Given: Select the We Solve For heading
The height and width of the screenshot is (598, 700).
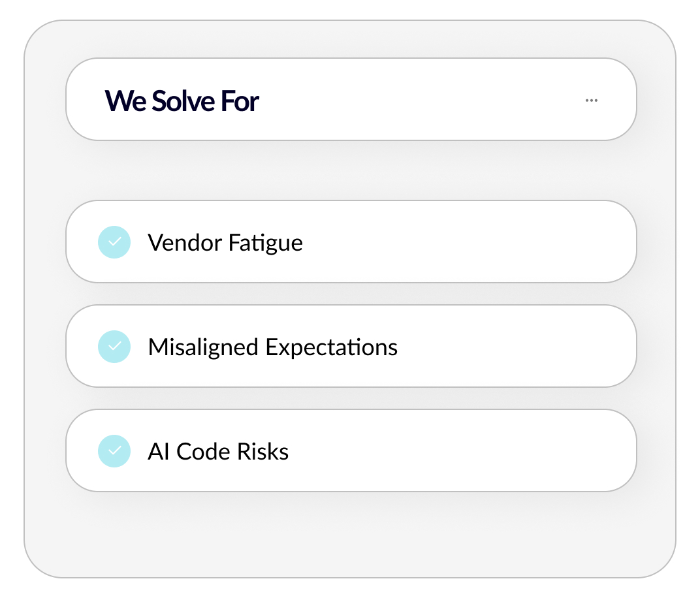Looking at the screenshot, I should coord(182,101).
